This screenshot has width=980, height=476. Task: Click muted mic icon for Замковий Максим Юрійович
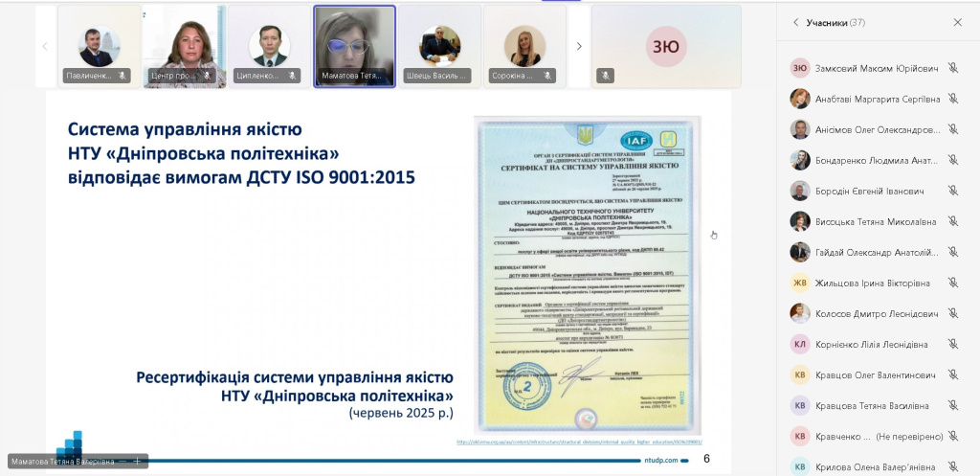tap(952, 68)
